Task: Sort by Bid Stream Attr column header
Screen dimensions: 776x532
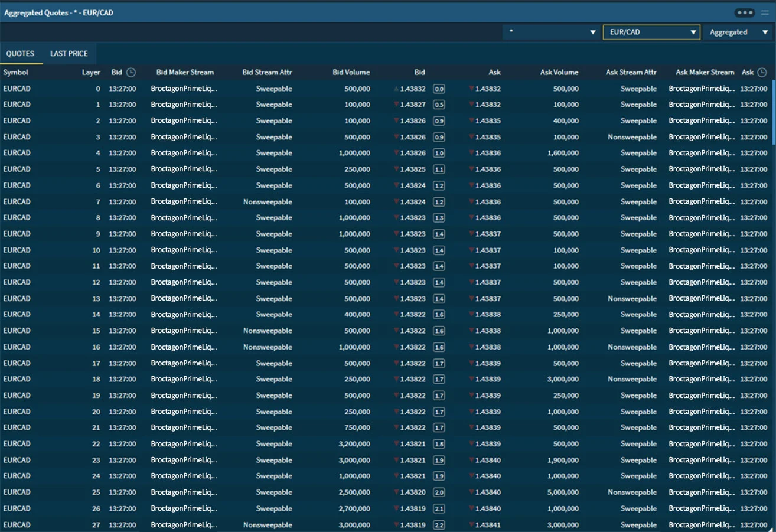Action: (x=267, y=73)
